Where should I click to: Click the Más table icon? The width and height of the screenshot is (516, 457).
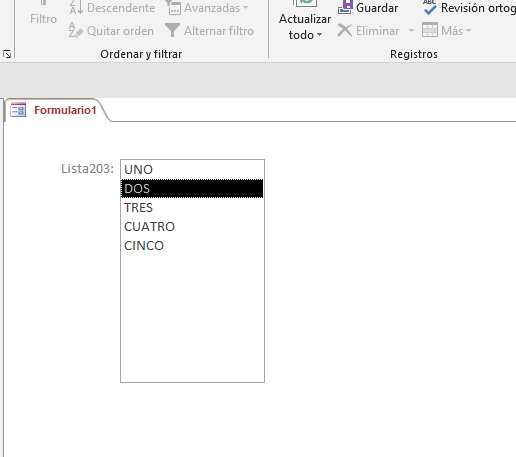pyautogui.click(x=430, y=30)
